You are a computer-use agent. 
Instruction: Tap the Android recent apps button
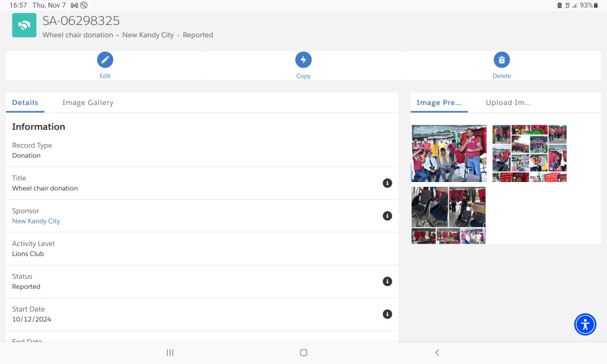pos(170,353)
